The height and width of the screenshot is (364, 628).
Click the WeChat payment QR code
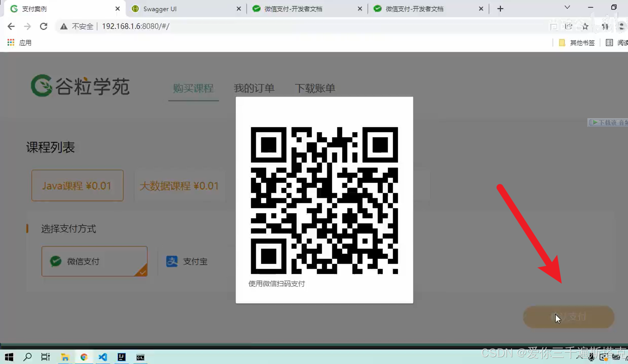[324, 200]
